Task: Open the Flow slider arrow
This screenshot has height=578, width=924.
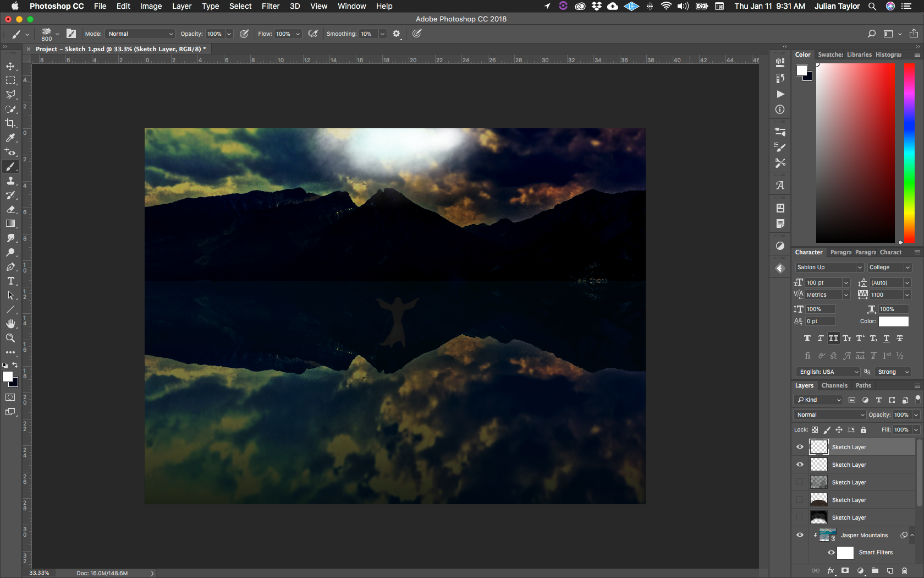Action: [298, 34]
